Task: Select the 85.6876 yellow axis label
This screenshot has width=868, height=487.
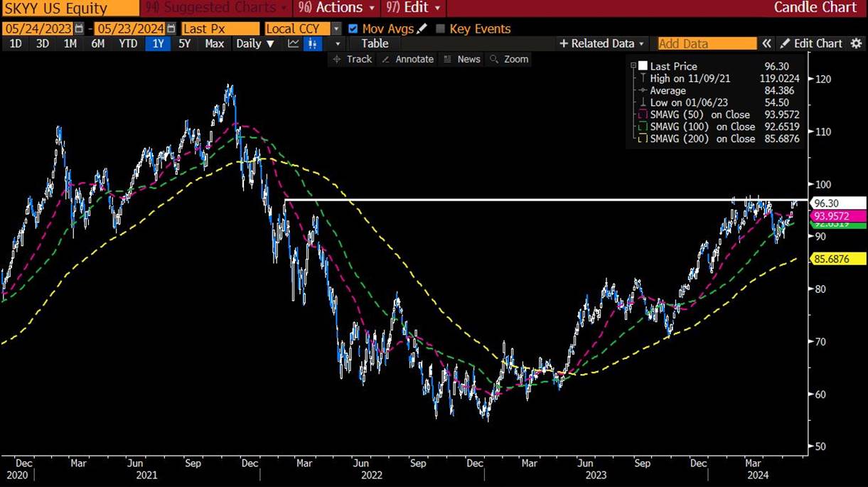Action: tap(839, 259)
